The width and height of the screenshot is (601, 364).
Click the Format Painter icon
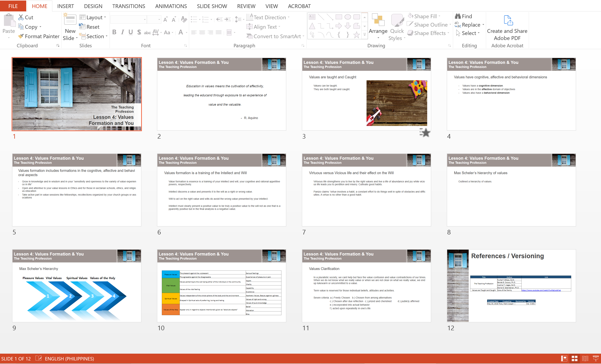21,36
